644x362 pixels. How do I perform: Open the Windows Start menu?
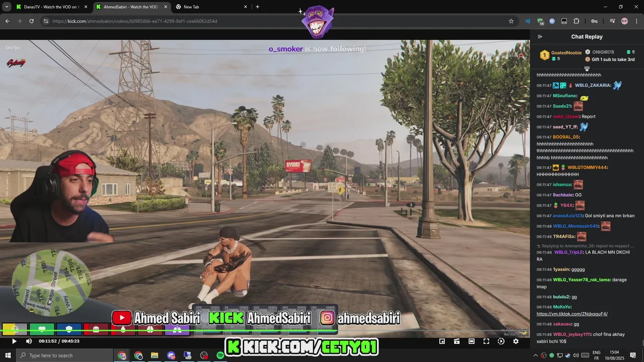(x=8, y=355)
